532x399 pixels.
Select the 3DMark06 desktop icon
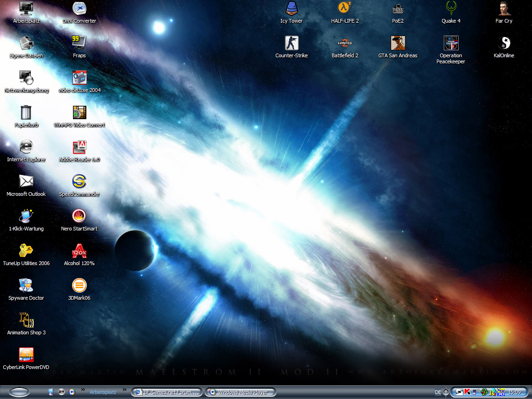(79, 289)
